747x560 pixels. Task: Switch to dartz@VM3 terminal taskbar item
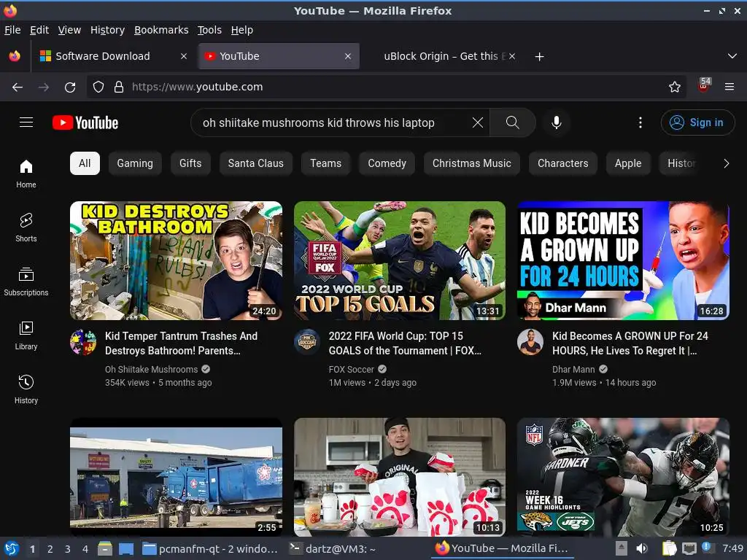333,548
